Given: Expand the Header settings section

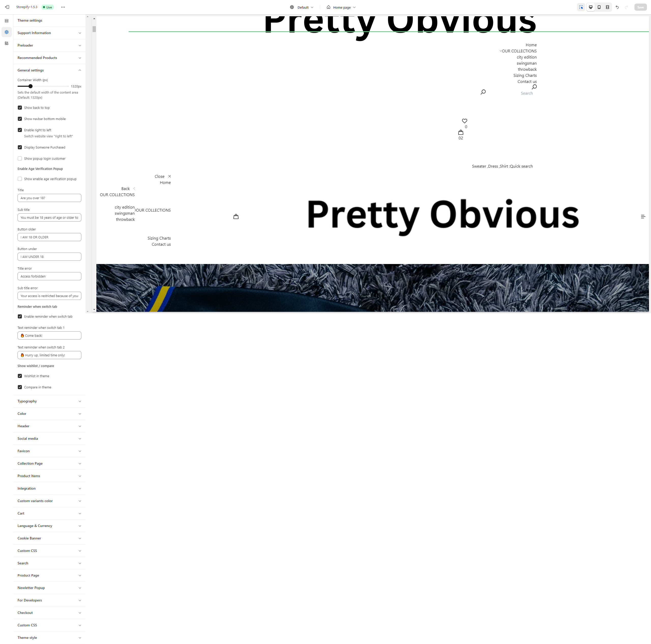Looking at the screenshot, I should [49, 426].
